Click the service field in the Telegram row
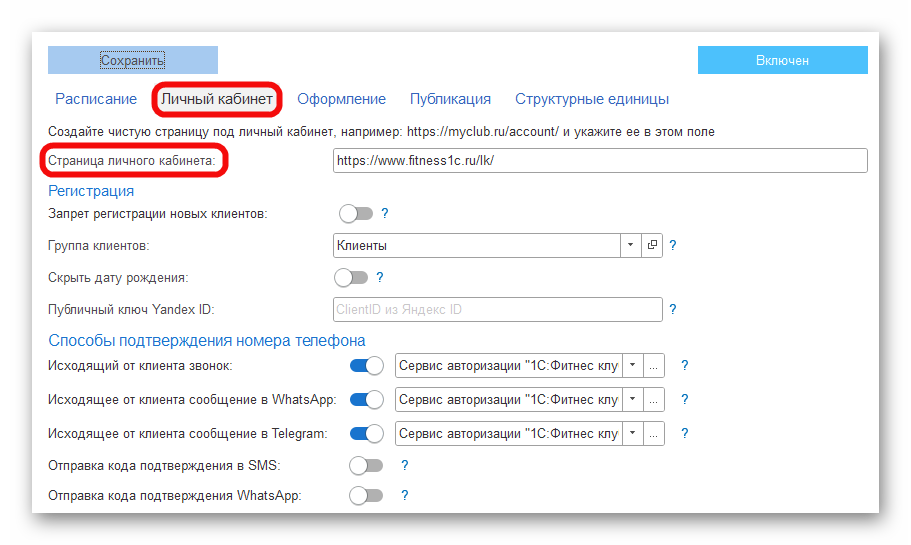Image resolution: width=911 pixels, height=545 pixels. tap(508, 433)
